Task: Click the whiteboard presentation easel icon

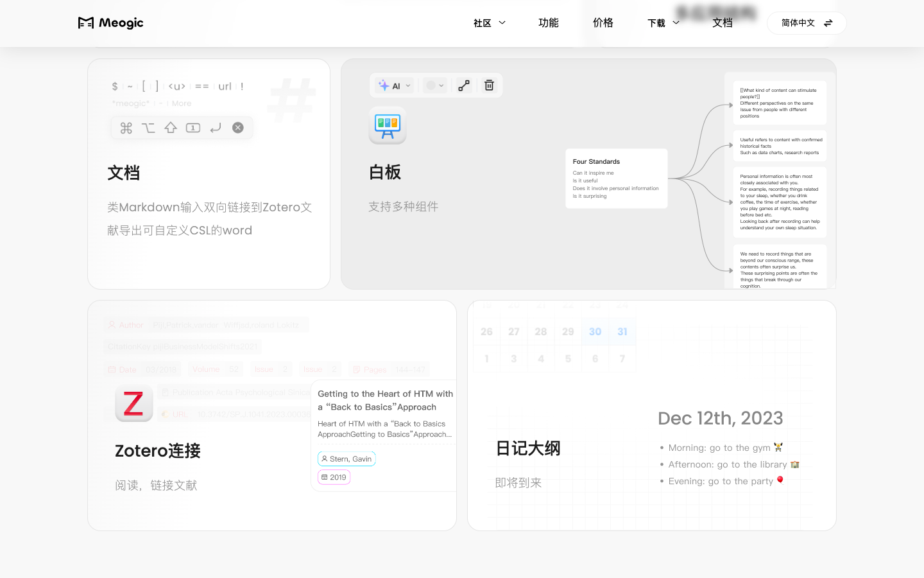Action: coord(388,126)
